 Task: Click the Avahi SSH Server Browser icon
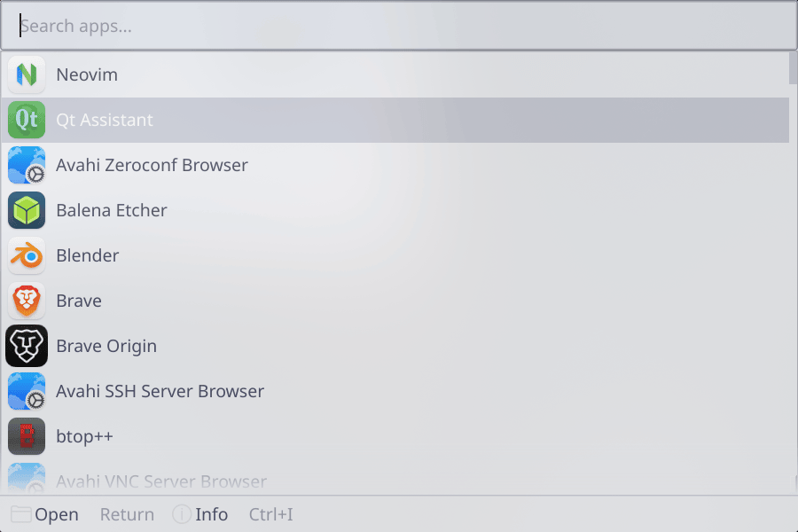[27, 391]
